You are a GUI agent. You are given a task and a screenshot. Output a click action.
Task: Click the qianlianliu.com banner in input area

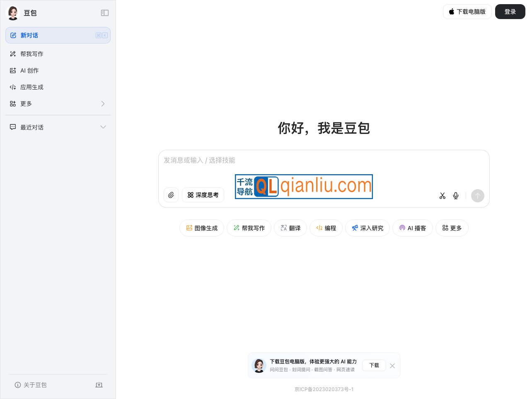(x=304, y=186)
